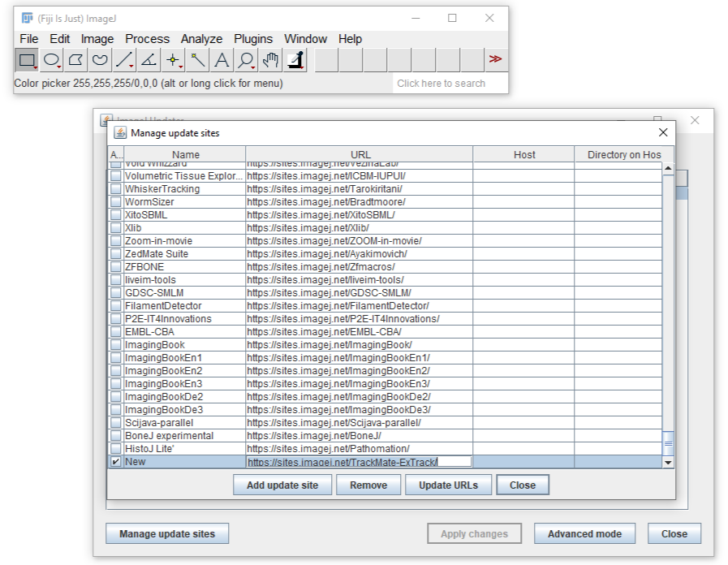Click the Update URLs button
Screen dimensions: 728x565
coord(448,485)
